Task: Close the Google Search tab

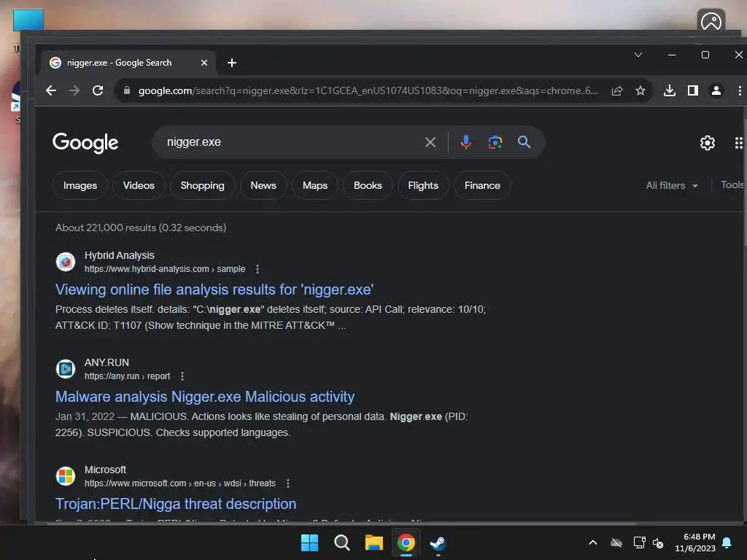Action: (x=204, y=63)
